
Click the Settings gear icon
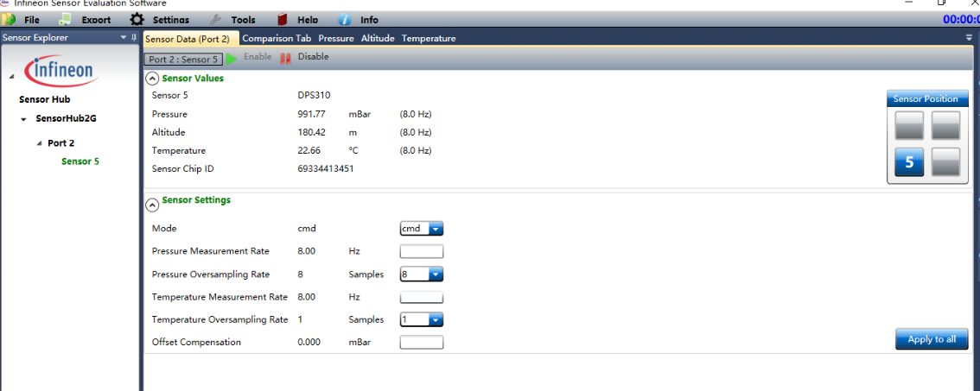137,19
